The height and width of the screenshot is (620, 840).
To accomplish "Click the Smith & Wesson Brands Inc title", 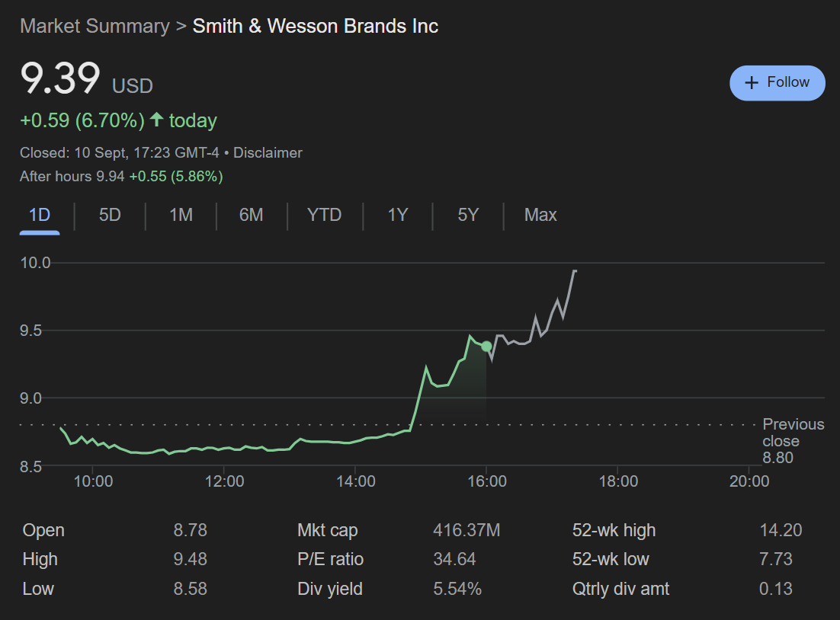I will [315, 26].
